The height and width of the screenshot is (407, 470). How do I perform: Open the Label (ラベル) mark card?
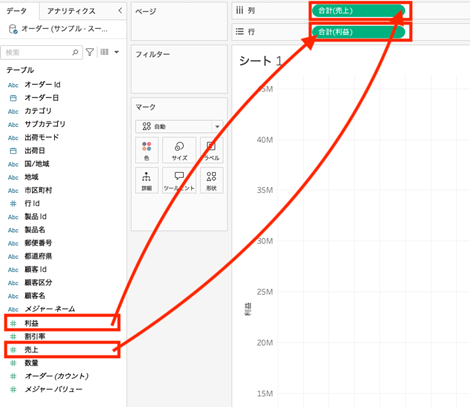212,150
